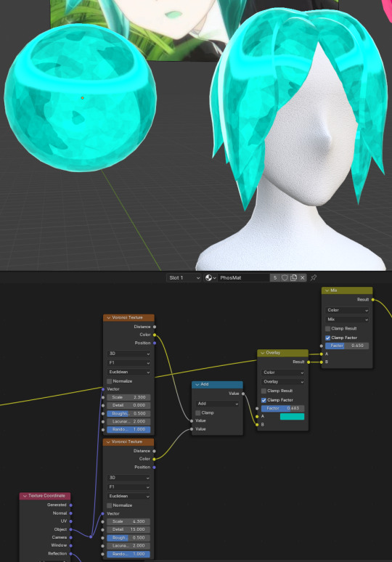Browse materials with the sphere icon

pyautogui.click(x=211, y=278)
